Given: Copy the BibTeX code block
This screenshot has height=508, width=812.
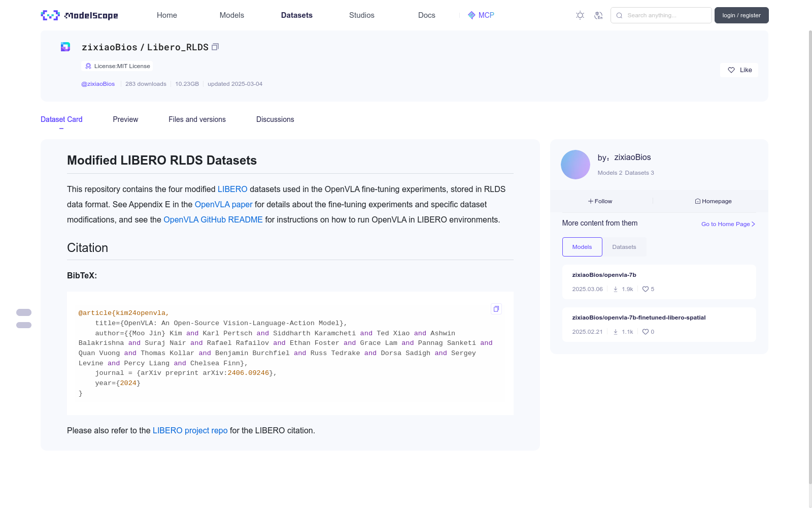Looking at the screenshot, I should click(496, 309).
